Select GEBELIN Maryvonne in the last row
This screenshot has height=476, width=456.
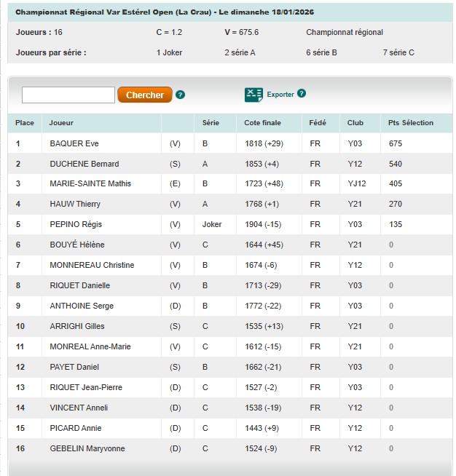pos(87,448)
